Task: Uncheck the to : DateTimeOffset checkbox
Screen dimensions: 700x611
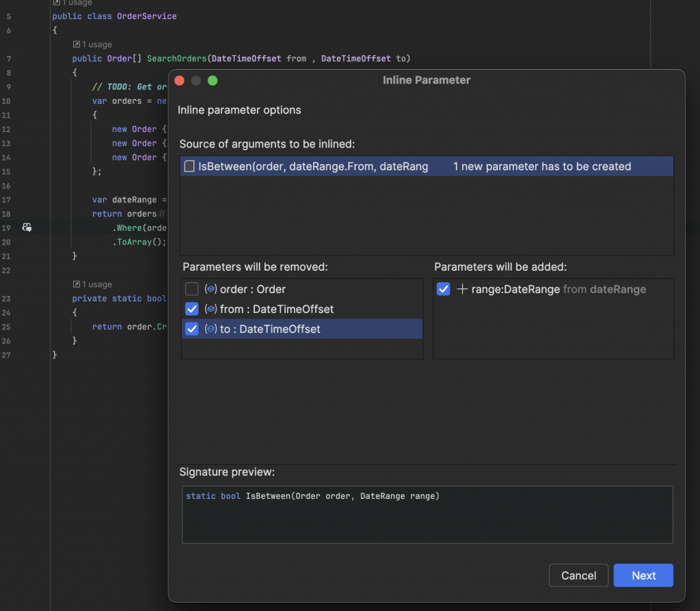Action: pyautogui.click(x=192, y=329)
